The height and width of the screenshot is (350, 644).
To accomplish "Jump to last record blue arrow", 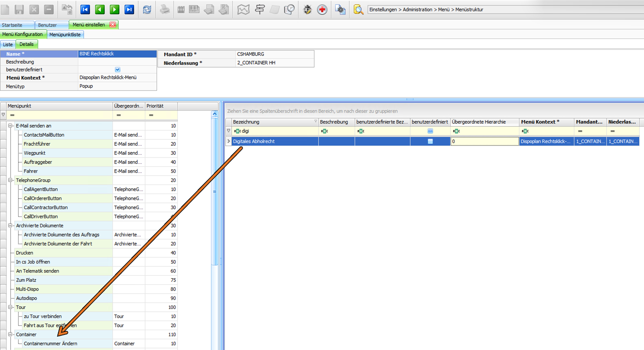I will coord(129,9).
